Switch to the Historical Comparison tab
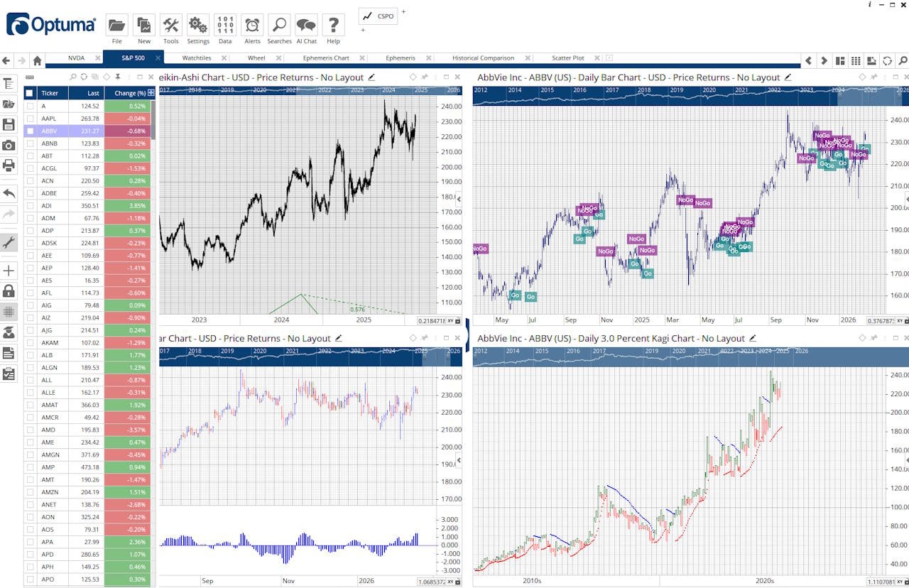 pyautogui.click(x=483, y=58)
